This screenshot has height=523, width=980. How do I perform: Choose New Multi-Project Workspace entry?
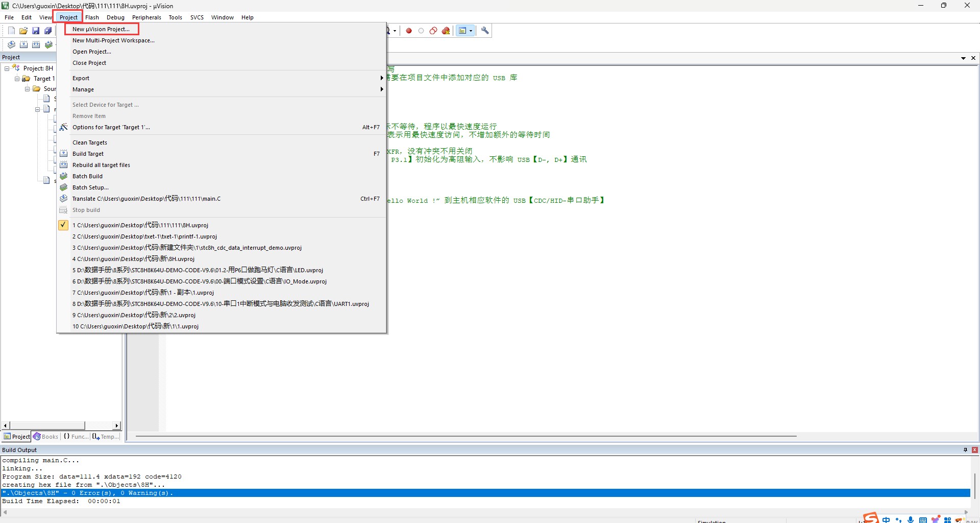coord(222,40)
